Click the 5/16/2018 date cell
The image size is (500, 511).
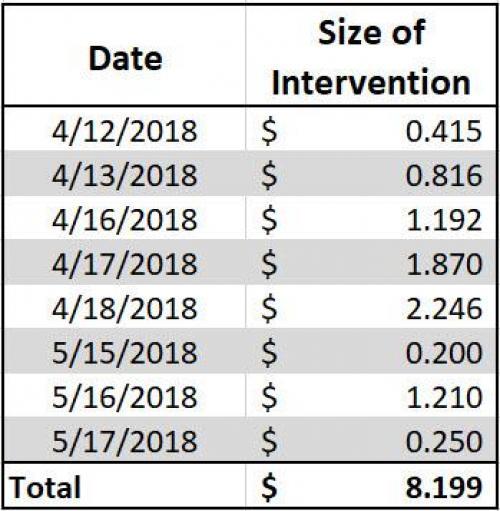click(125, 395)
